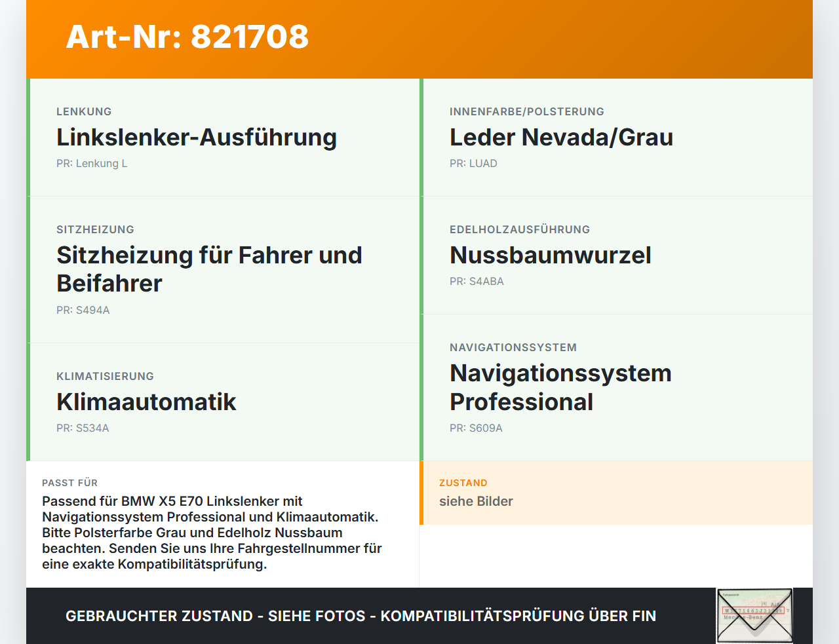839x644 pixels.
Task: Click the ZUSTAND condition box
Action: tap(616, 493)
